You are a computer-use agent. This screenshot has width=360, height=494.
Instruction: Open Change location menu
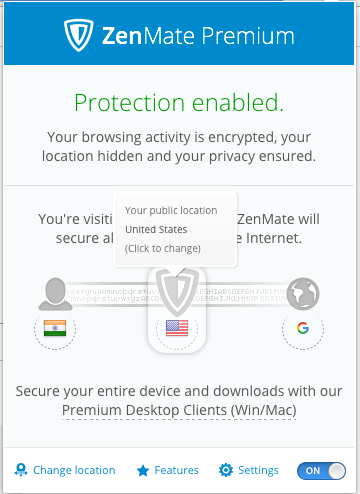pyautogui.click(x=65, y=470)
